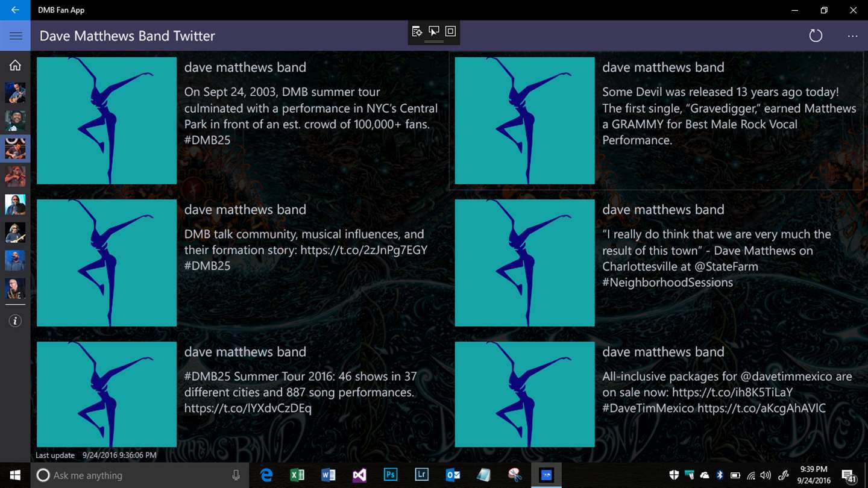Open the battery status tray icon
868x488 pixels.
coord(735,475)
